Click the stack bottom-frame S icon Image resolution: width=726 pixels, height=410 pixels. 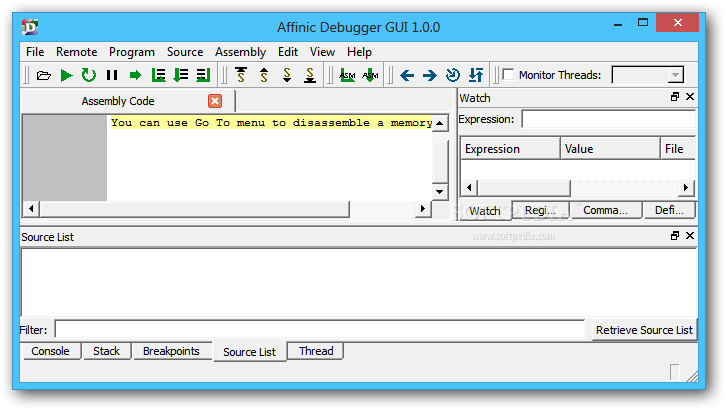(310, 75)
